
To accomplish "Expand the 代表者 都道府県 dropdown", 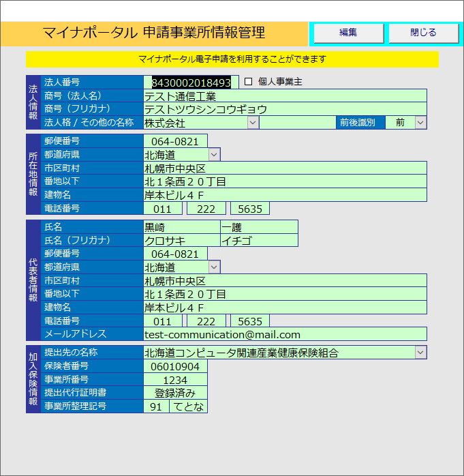I will pos(215,267).
